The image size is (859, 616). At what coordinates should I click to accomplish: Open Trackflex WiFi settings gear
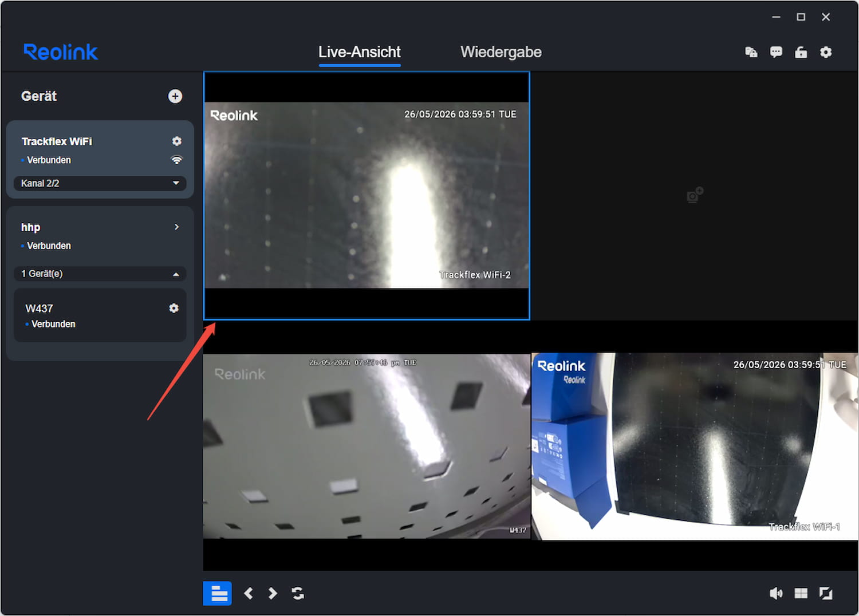click(177, 141)
